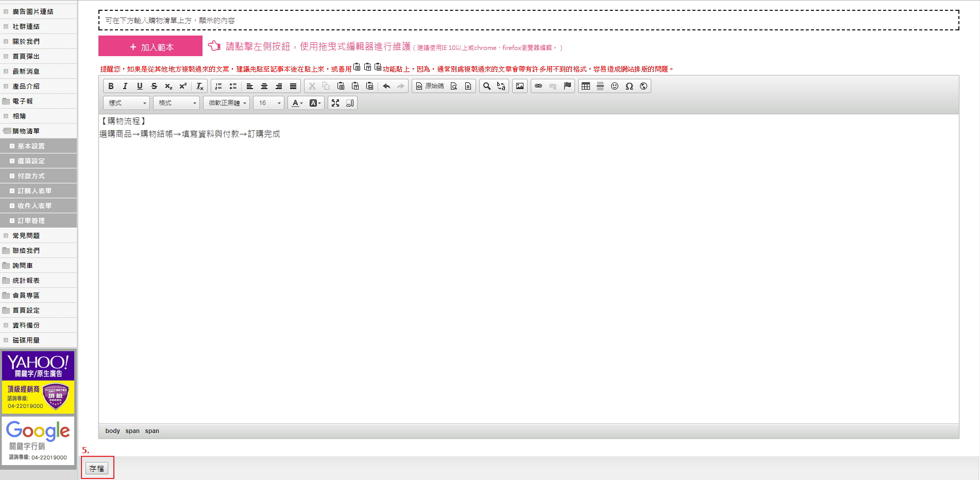Toggle italic text formatting

[125, 86]
